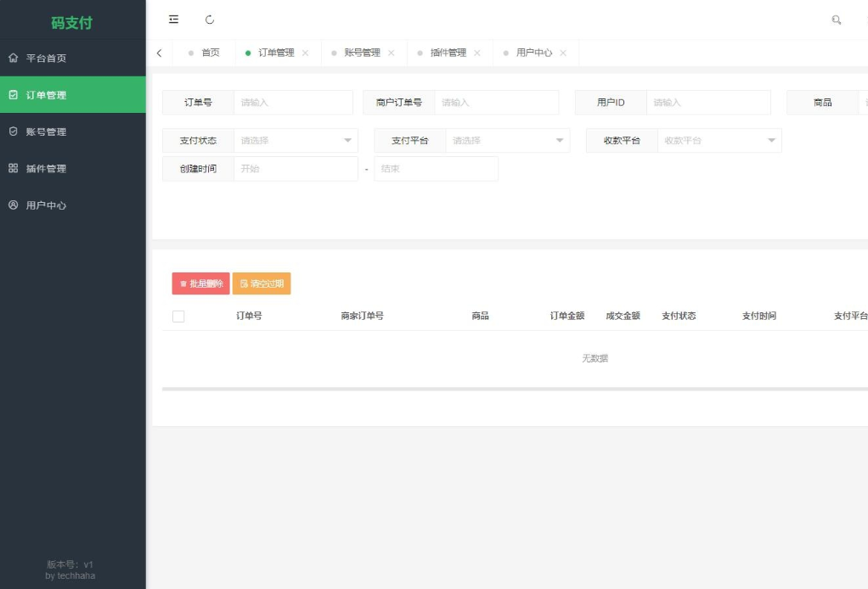Focus the 用户ID input field
This screenshot has height=589, width=868.
[708, 103]
